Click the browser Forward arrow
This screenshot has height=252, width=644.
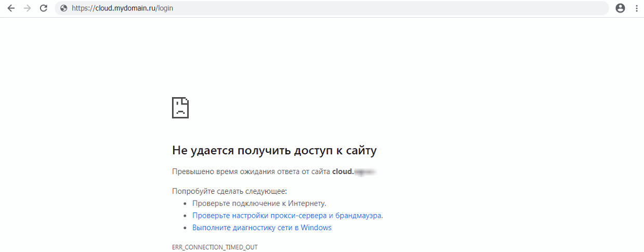pos(28,8)
